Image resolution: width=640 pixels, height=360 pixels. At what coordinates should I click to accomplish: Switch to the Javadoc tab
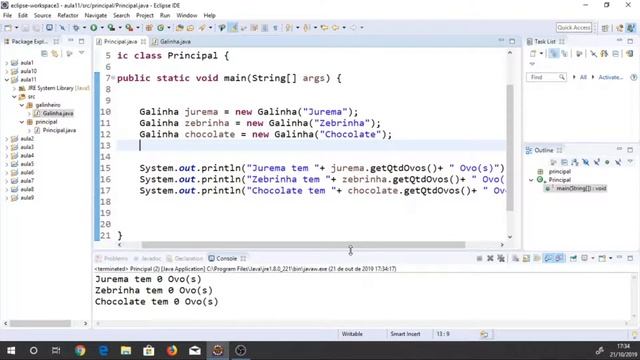click(x=148, y=258)
